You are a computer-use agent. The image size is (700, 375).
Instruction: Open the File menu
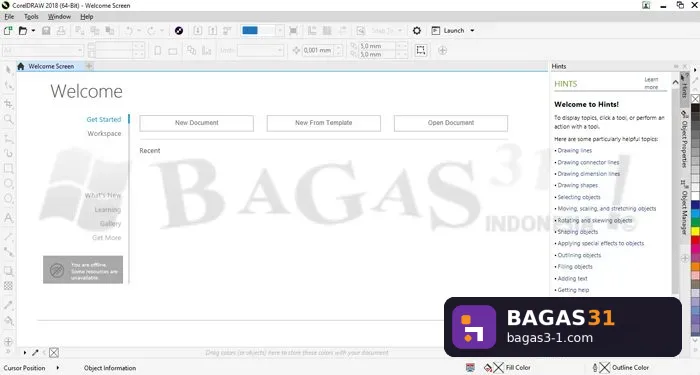(x=9, y=17)
